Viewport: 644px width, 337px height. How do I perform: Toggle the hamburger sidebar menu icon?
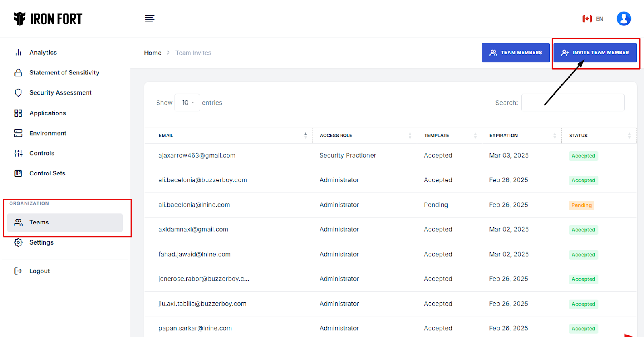tap(150, 18)
